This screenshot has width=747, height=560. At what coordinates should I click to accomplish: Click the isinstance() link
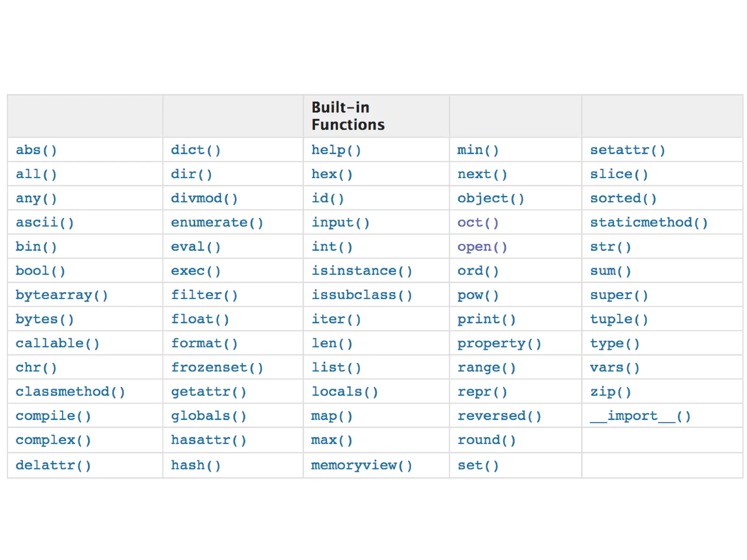(361, 271)
